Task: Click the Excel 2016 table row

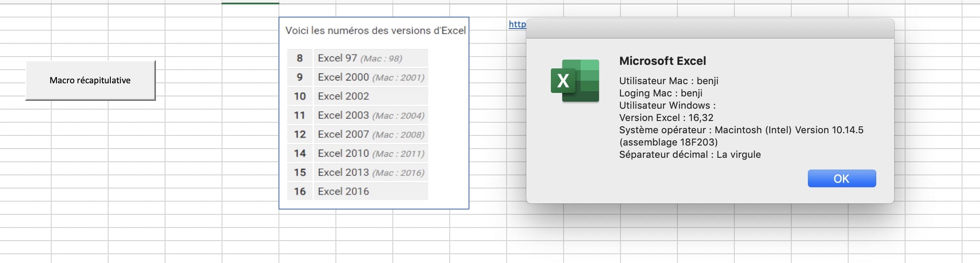Action: 343,192
